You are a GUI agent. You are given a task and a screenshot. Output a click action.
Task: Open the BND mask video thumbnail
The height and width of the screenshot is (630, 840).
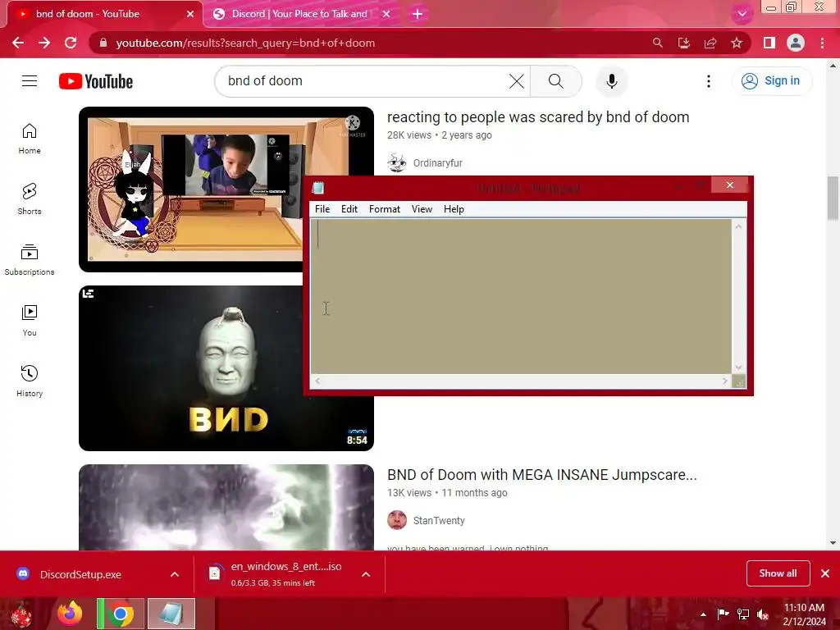[x=226, y=368]
